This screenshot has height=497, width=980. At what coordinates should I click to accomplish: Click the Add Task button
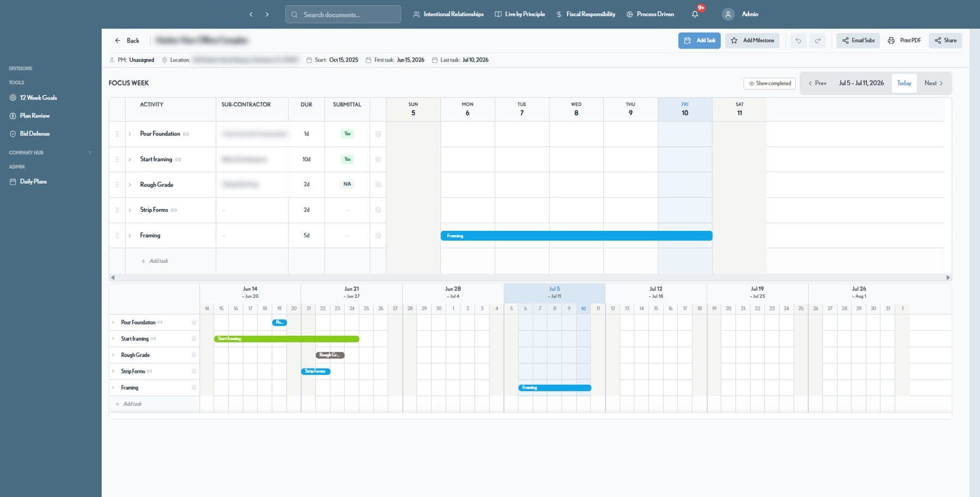[699, 40]
